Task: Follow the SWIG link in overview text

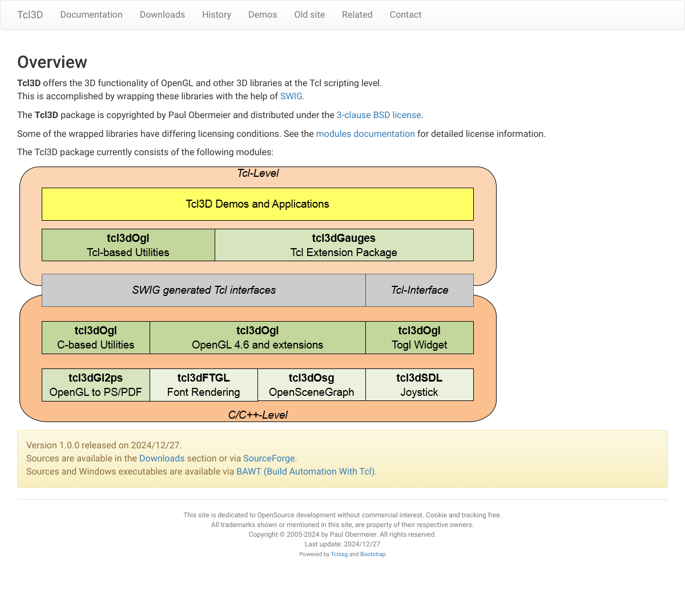Action: [291, 96]
